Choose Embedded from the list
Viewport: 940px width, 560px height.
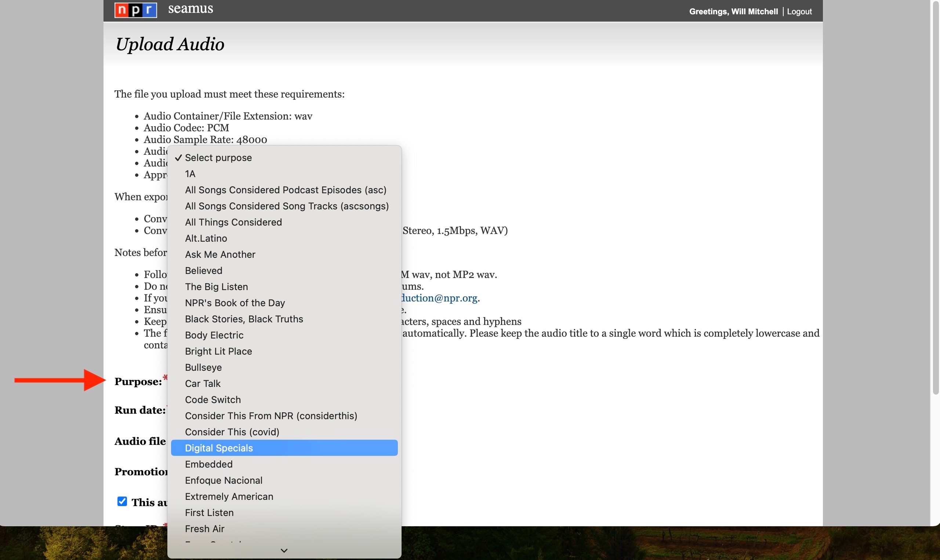tap(284, 464)
